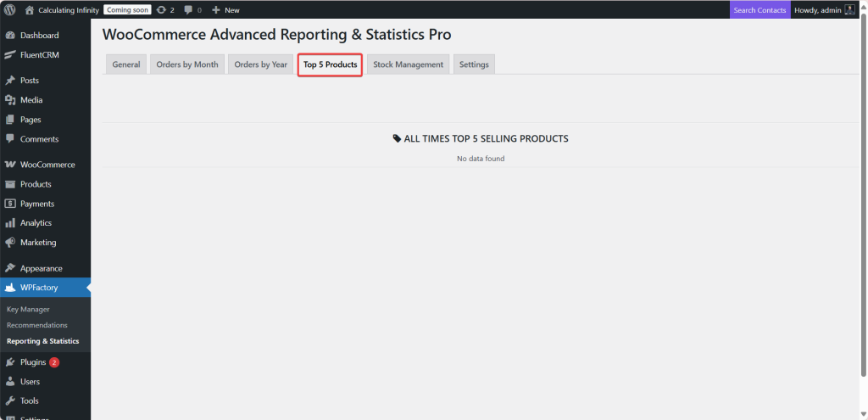Image resolution: width=868 pixels, height=420 pixels.
Task: Click the updates circular arrows icon
Action: coord(161,10)
